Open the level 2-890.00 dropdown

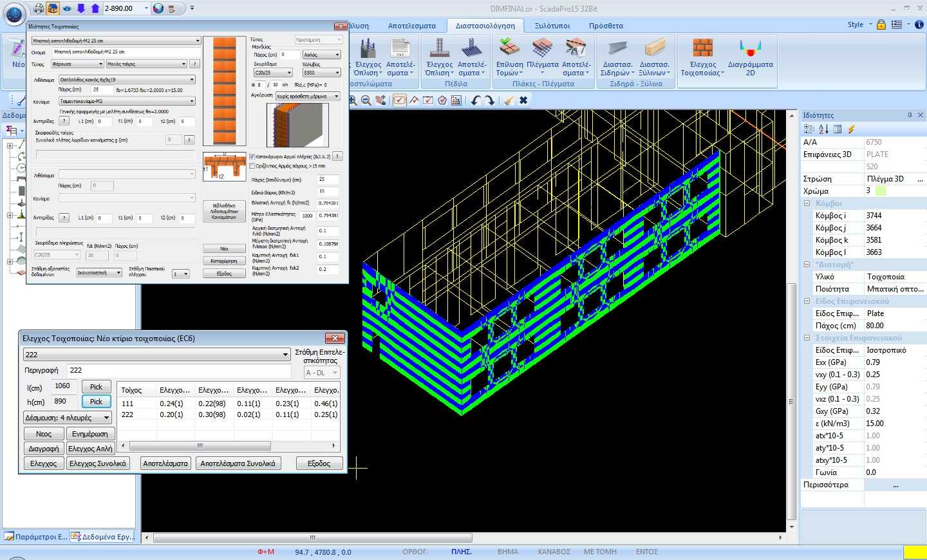tap(146, 8)
